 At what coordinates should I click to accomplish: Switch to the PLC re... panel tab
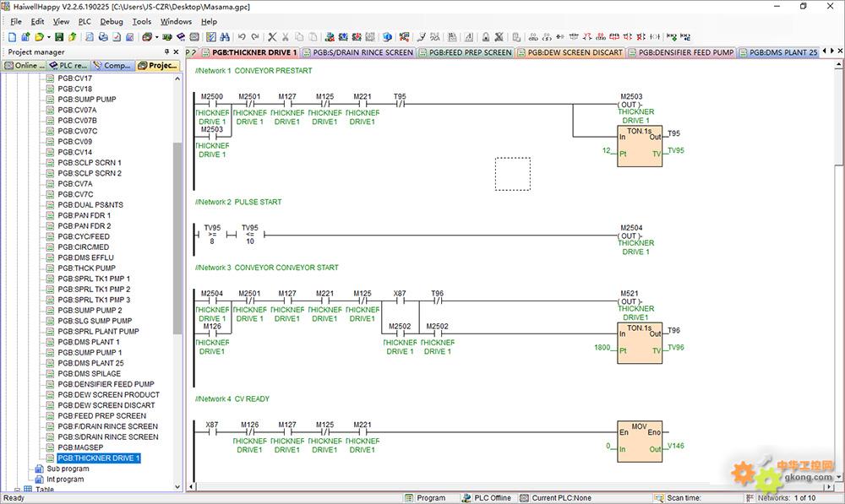click(68, 65)
